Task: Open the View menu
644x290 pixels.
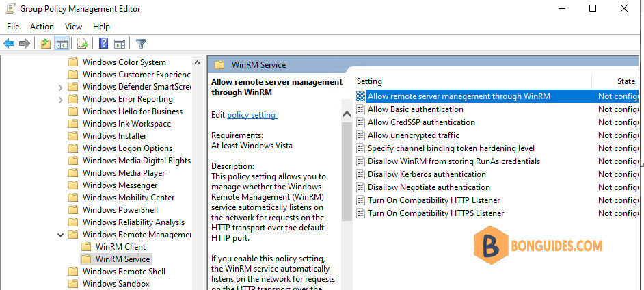Action: 74,27
